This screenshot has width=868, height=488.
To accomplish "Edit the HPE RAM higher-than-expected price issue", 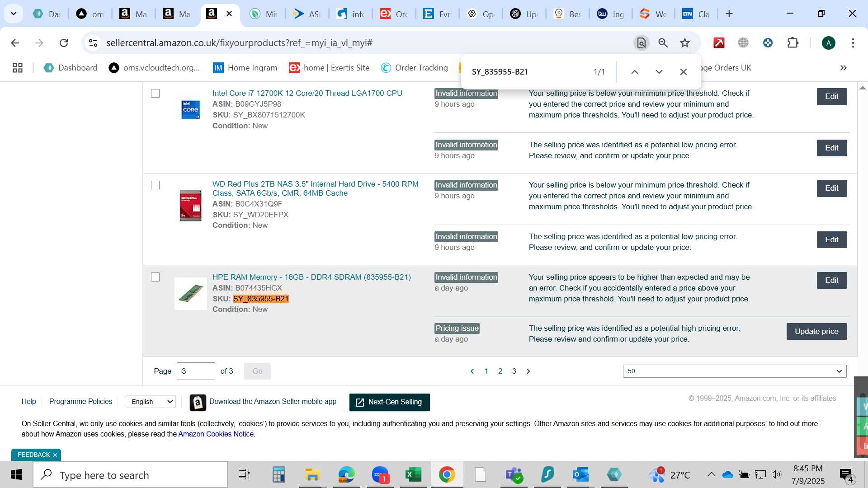I will [831, 280].
